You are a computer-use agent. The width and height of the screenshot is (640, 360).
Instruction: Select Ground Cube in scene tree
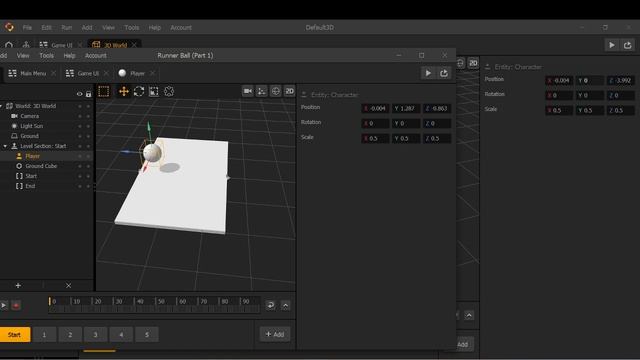[41, 166]
